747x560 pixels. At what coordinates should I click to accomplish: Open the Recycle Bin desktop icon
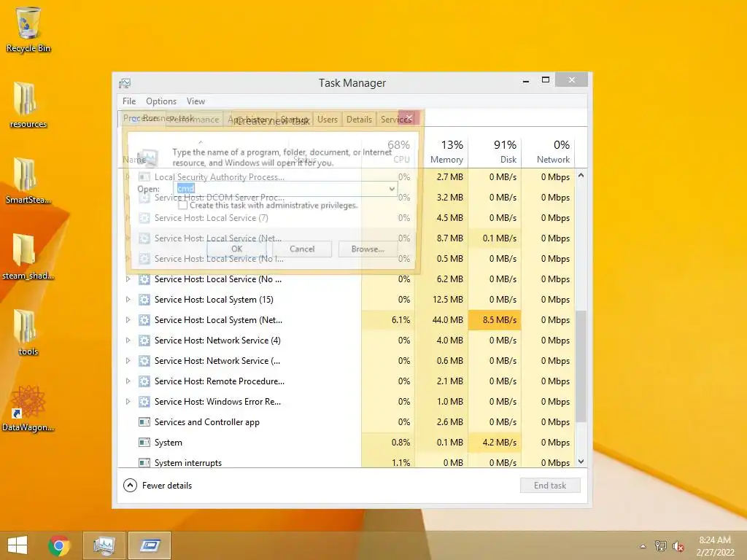28,29
